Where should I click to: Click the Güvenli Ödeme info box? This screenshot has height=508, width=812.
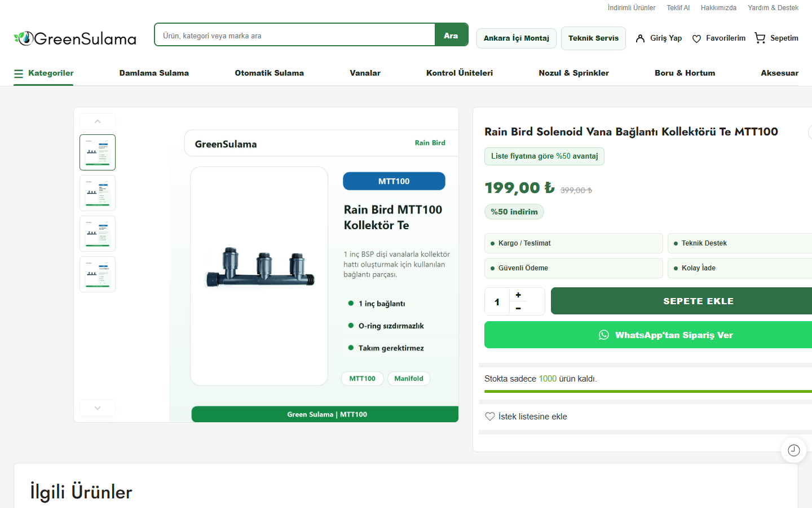click(573, 268)
